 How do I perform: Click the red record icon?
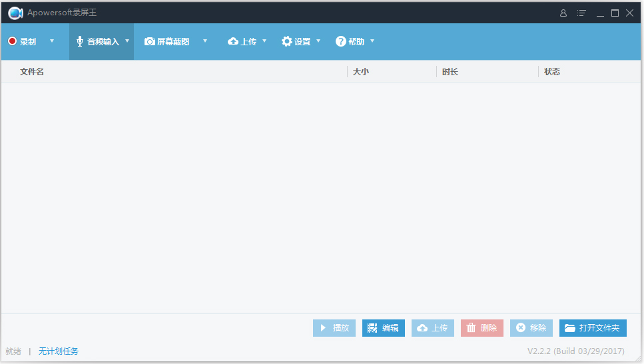(12, 41)
